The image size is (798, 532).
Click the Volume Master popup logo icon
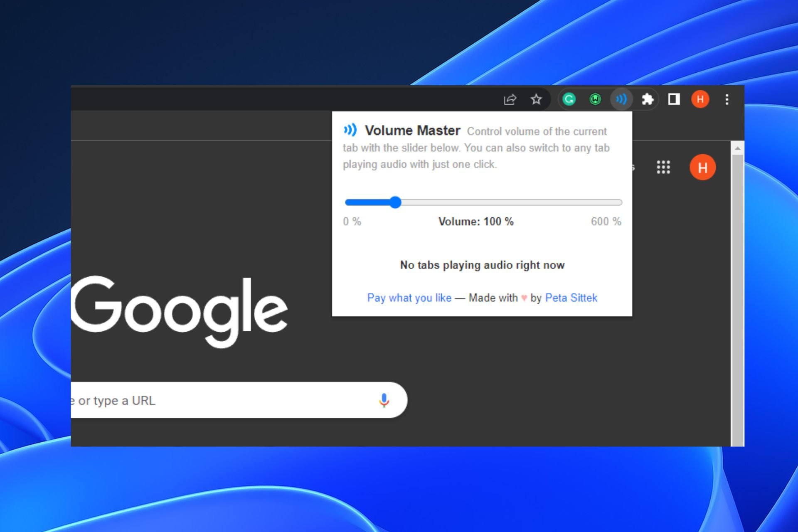coord(350,130)
